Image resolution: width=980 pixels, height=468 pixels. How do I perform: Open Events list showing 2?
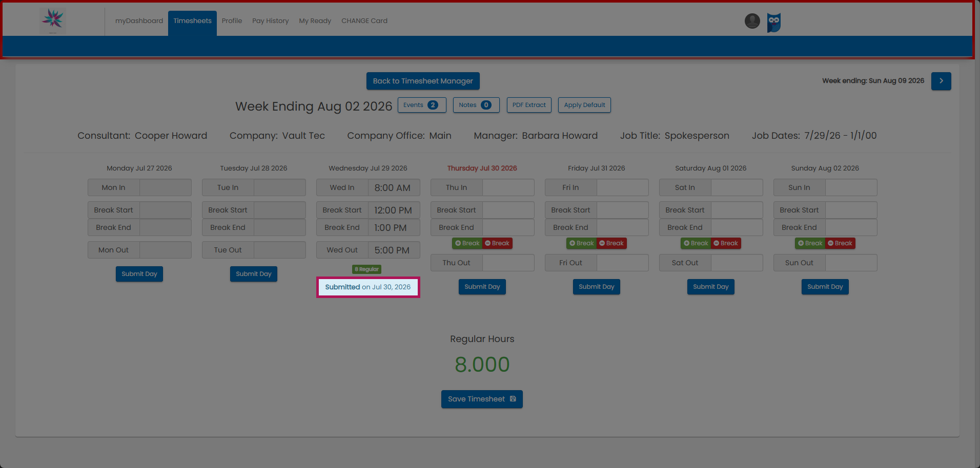pos(422,105)
